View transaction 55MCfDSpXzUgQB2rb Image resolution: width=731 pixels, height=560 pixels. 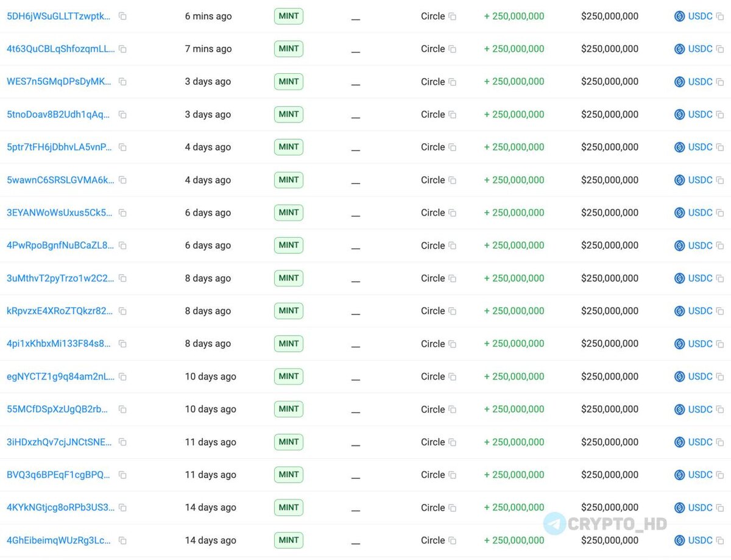click(58, 409)
